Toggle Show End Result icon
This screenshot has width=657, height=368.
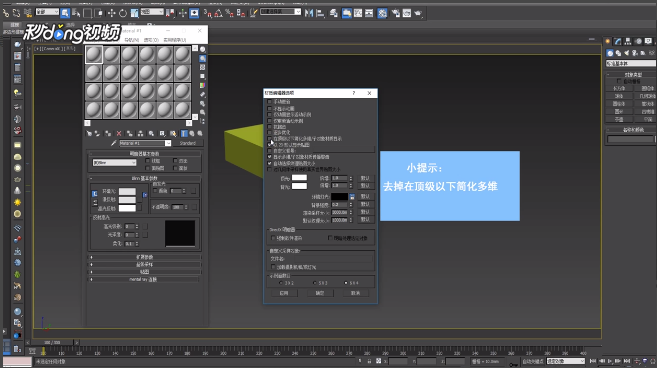[184, 133]
